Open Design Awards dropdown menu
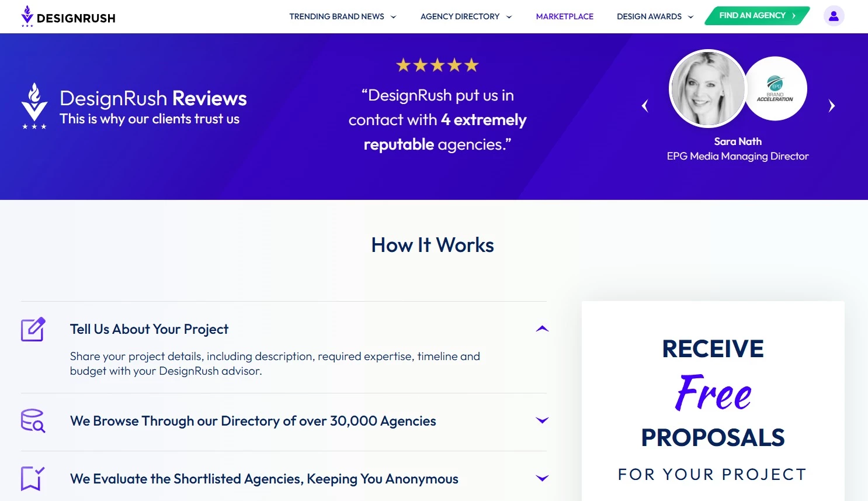 pyautogui.click(x=655, y=16)
